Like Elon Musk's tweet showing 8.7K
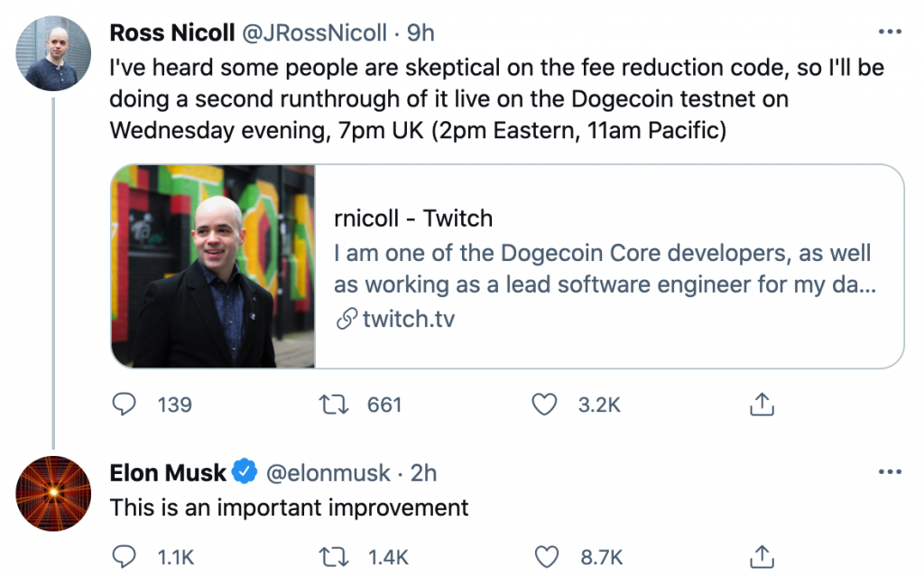The image size is (924, 577). [x=547, y=556]
